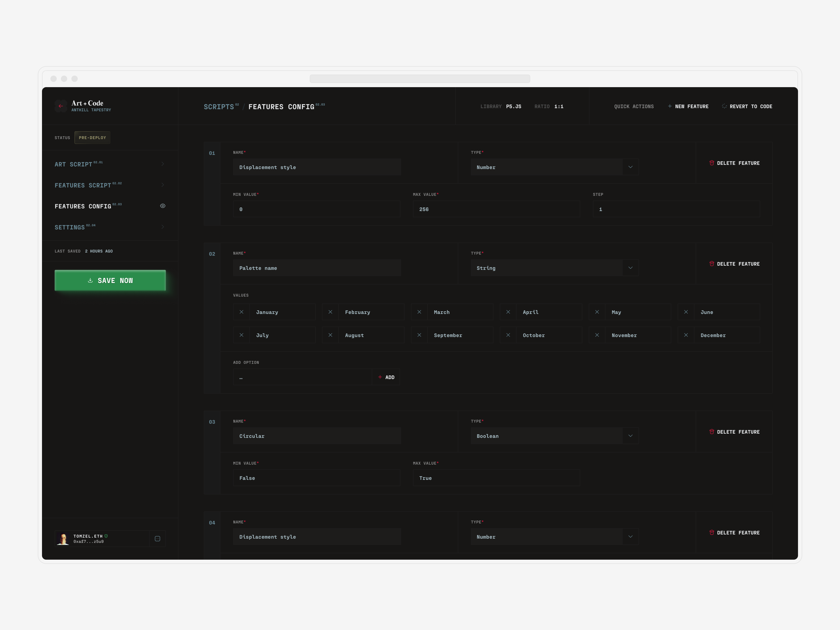Toggle the eye icon on Features Config

pos(162,206)
